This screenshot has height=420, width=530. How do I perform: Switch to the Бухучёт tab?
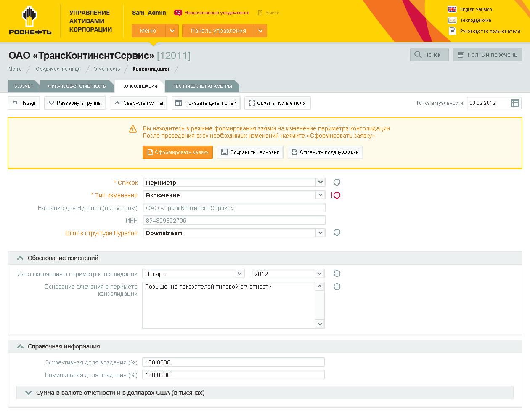pyautogui.click(x=24, y=86)
